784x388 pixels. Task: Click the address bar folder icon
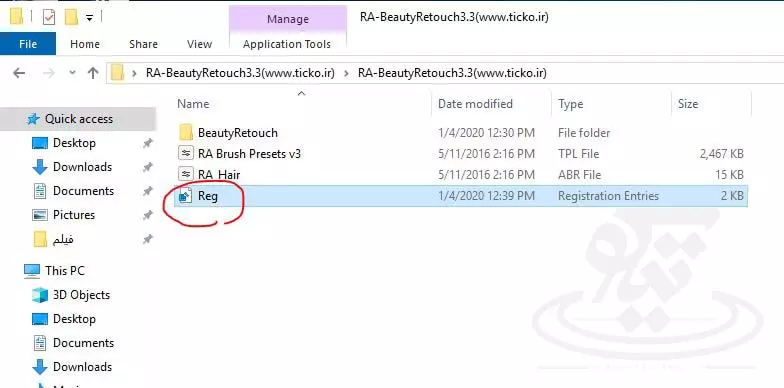click(x=118, y=73)
